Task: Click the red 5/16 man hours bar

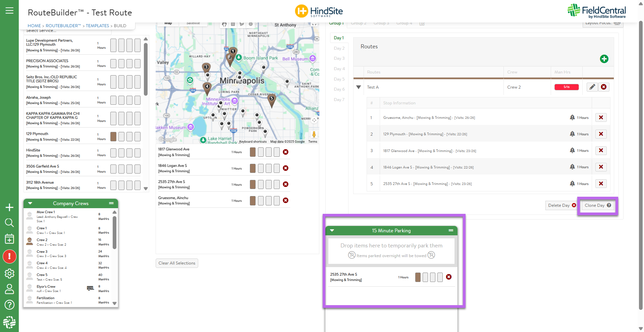Action: point(566,87)
